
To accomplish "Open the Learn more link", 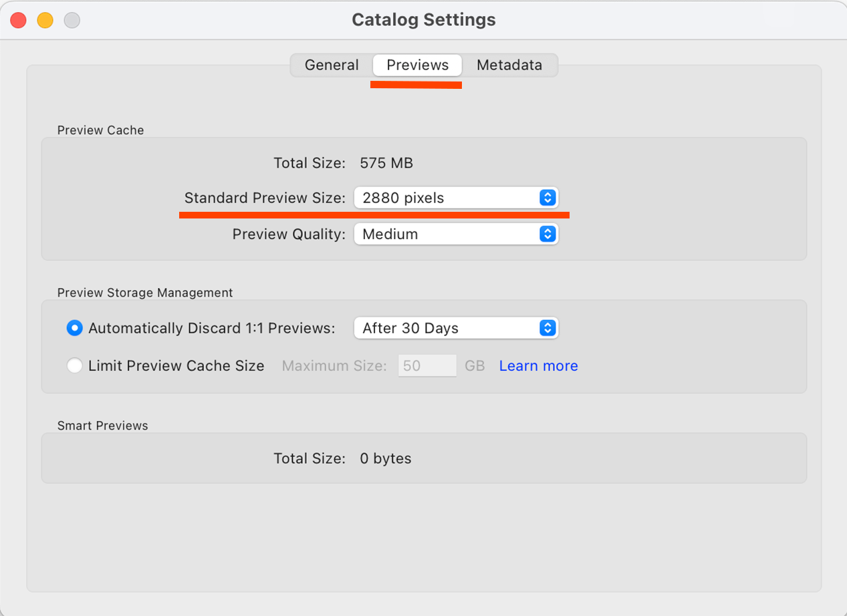I will [x=538, y=365].
